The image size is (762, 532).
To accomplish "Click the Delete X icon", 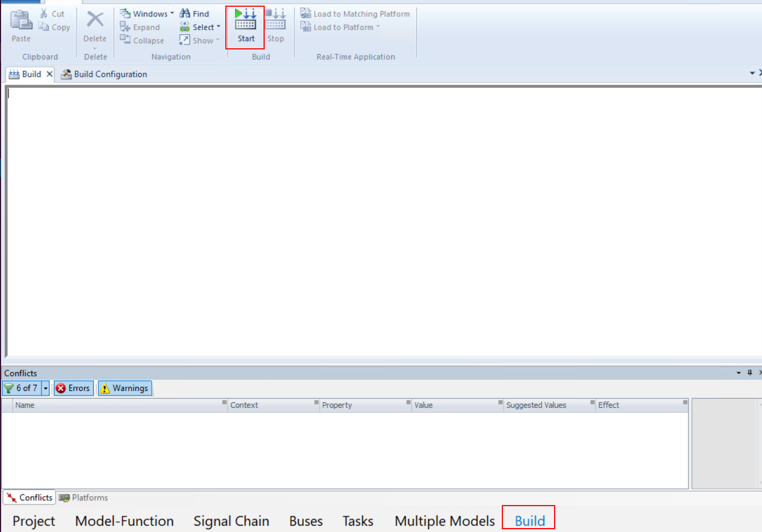I will coord(95,20).
